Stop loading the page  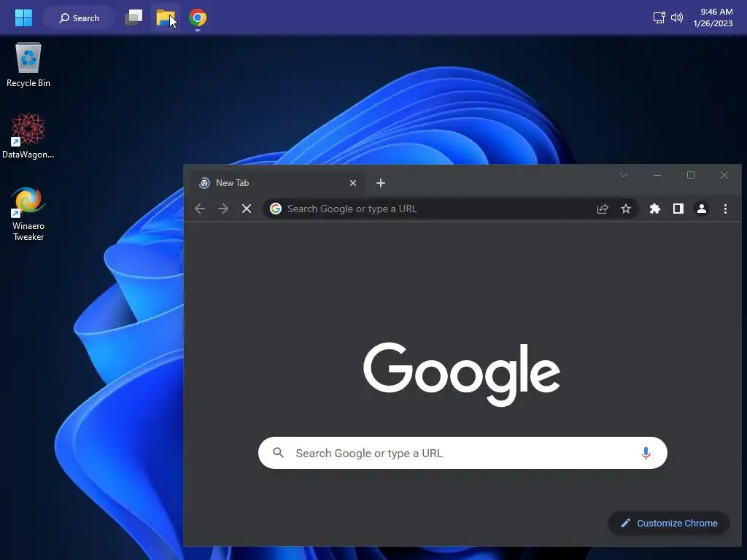click(247, 209)
